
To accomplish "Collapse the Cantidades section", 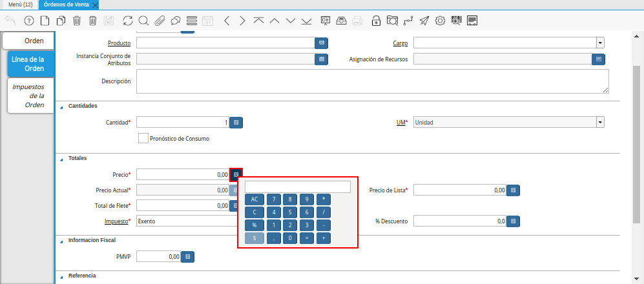I will click(x=61, y=107).
